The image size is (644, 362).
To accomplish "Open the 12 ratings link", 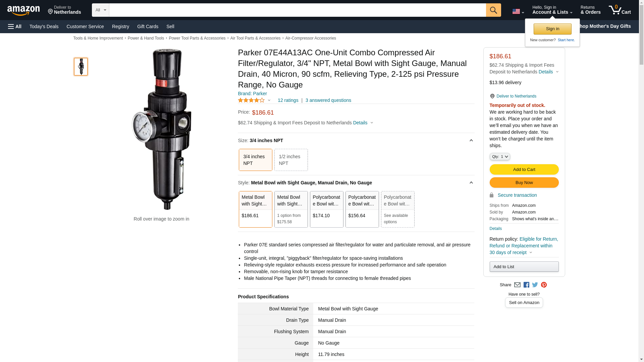I will click(288, 100).
